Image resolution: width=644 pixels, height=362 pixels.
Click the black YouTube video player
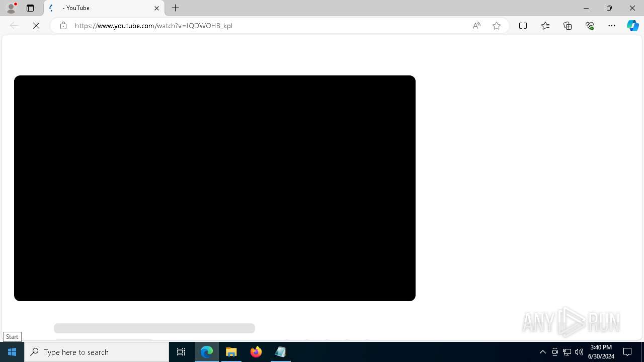coord(215,188)
